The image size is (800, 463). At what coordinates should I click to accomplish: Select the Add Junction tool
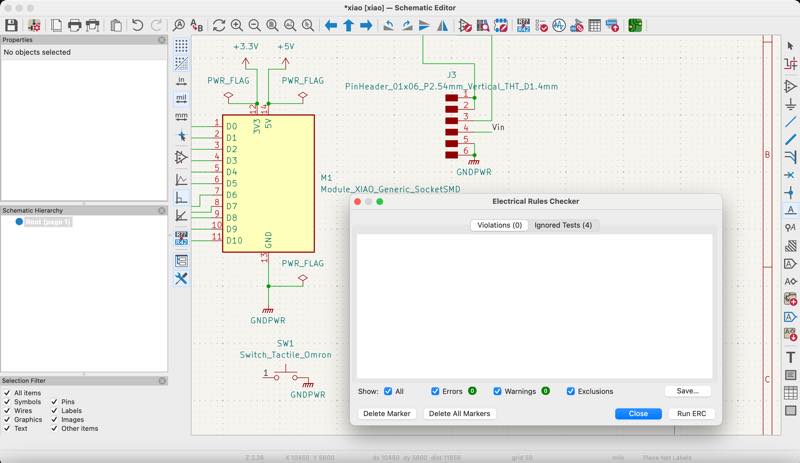coord(790,192)
